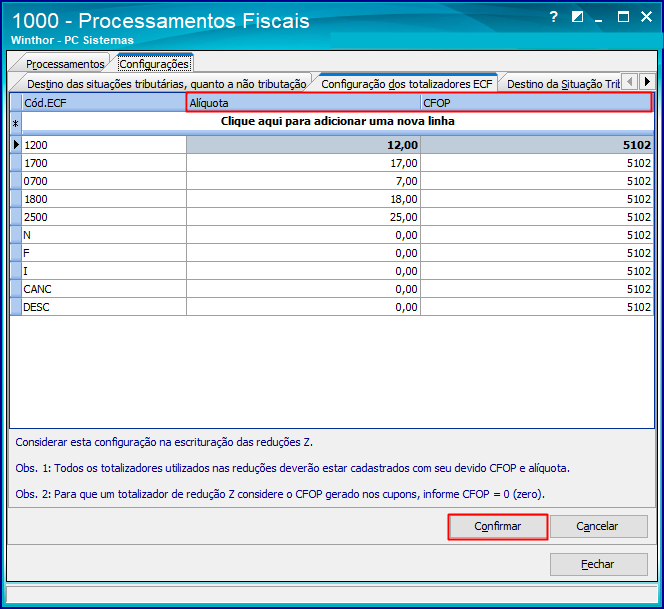This screenshot has height=609, width=664.
Task: Minimize the Processamentos Fiscais window
Action: click(x=598, y=18)
